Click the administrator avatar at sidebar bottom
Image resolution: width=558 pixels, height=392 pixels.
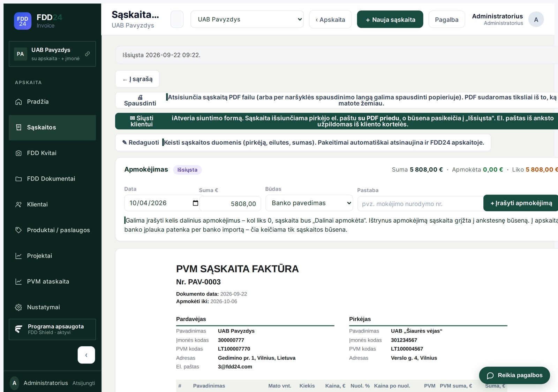pyautogui.click(x=14, y=383)
